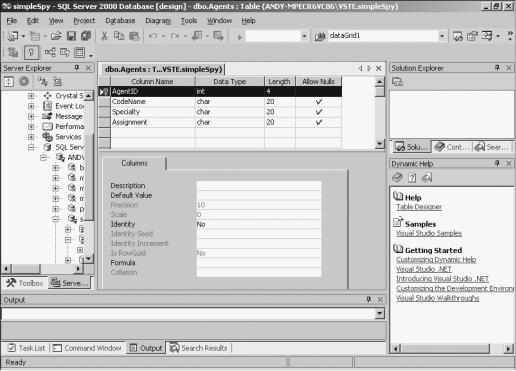
Task: Open Visual Studio Walkthroughs link
Action: (438, 298)
